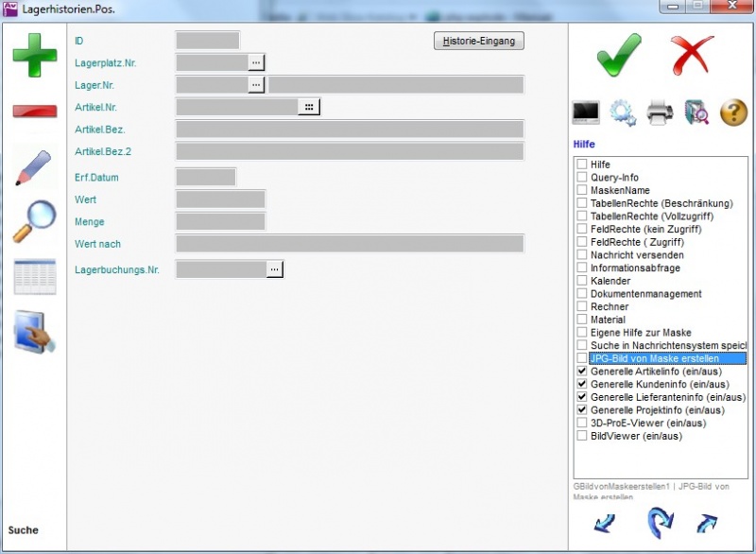Click the red minus delete record icon
756x554 pixels.
coord(34,111)
